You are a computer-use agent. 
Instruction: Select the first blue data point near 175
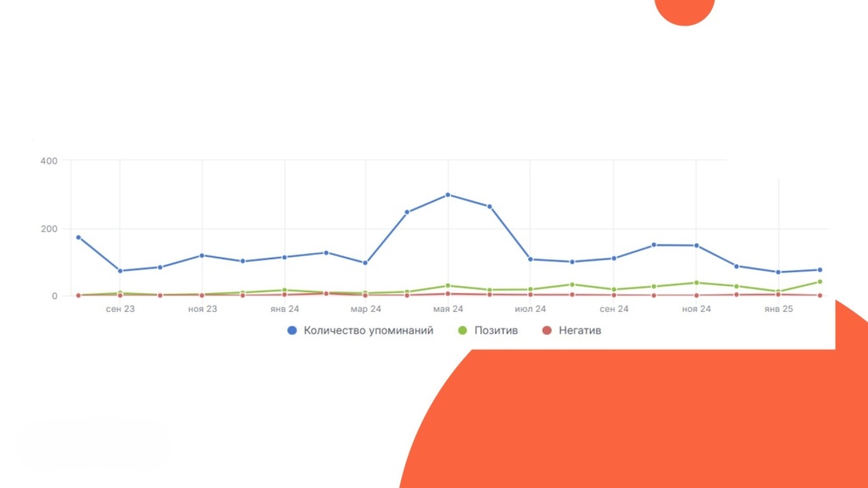(x=79, y=237)
